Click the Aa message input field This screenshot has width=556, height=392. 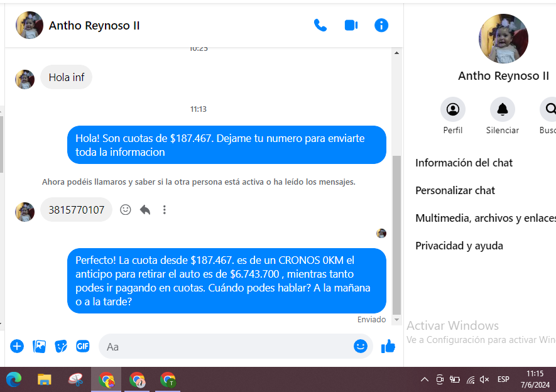point(226,346)
